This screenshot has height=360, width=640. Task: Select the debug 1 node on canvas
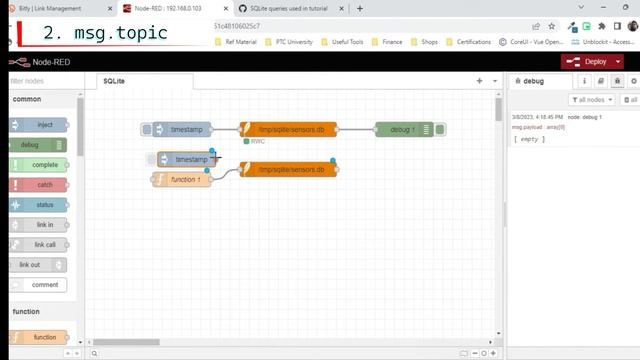click(x=404, y=130)
